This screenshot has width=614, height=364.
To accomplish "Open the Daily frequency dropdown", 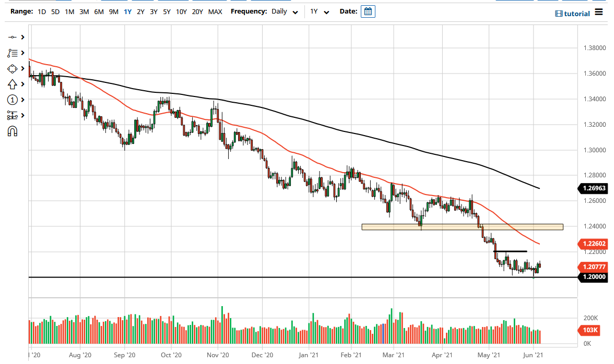I will (x=282, y=11).
